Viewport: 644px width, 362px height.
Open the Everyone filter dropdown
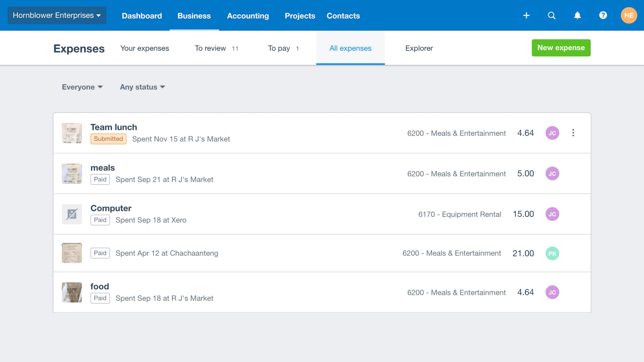pyautogui.click(x=82, y=87)
